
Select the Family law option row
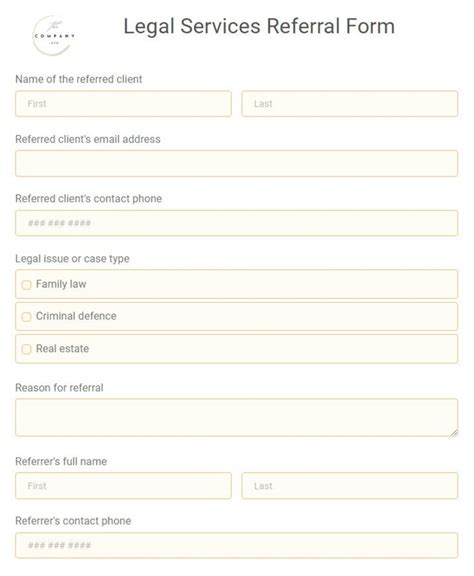click(x=237, y=284)
